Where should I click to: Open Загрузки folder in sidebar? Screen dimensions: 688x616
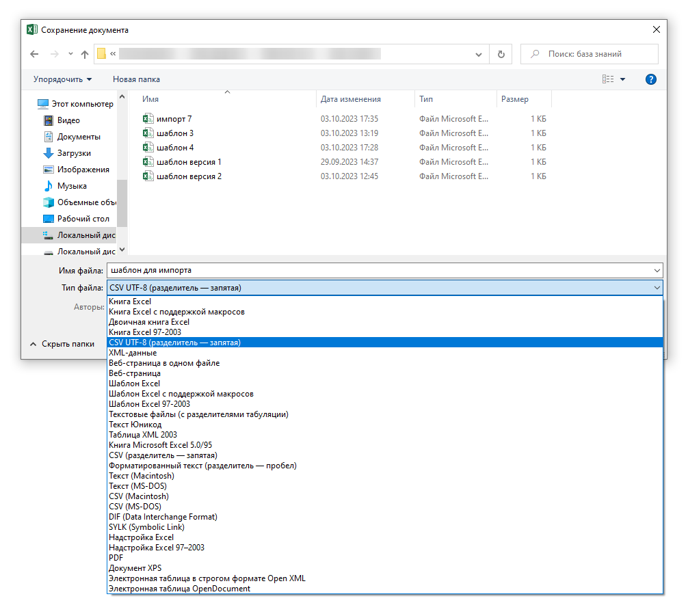click(74, 153)
